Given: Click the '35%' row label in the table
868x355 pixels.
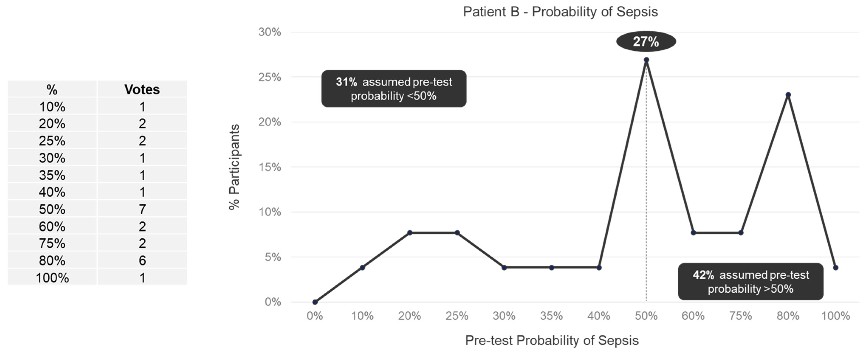Looking at the screenshot, I should (x=52, y=175).
